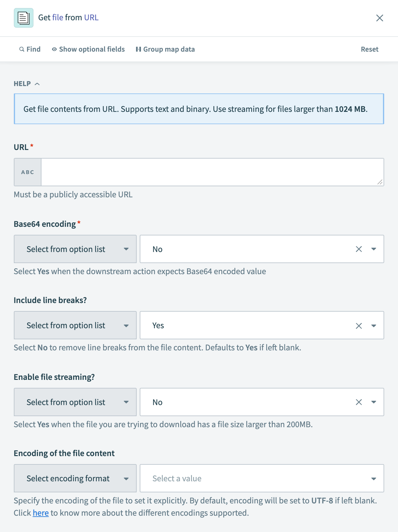Screen dimensions: 398x532
Task: Open the Base64 encoding option list
Action: (75, 249)
